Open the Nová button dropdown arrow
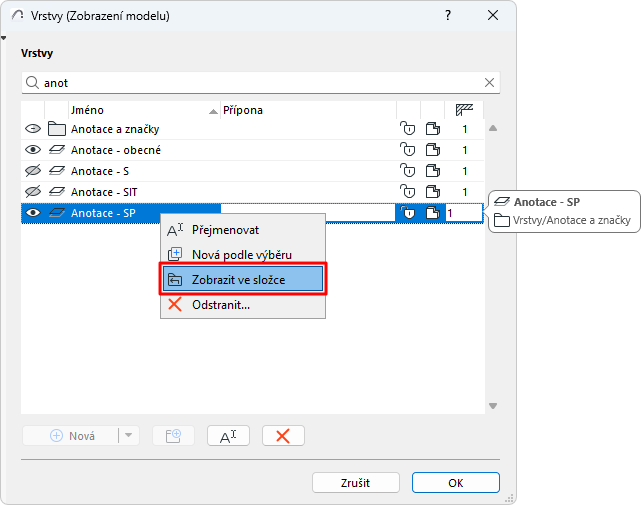Viewport: 641px width, 505px height. pos(128,436)
